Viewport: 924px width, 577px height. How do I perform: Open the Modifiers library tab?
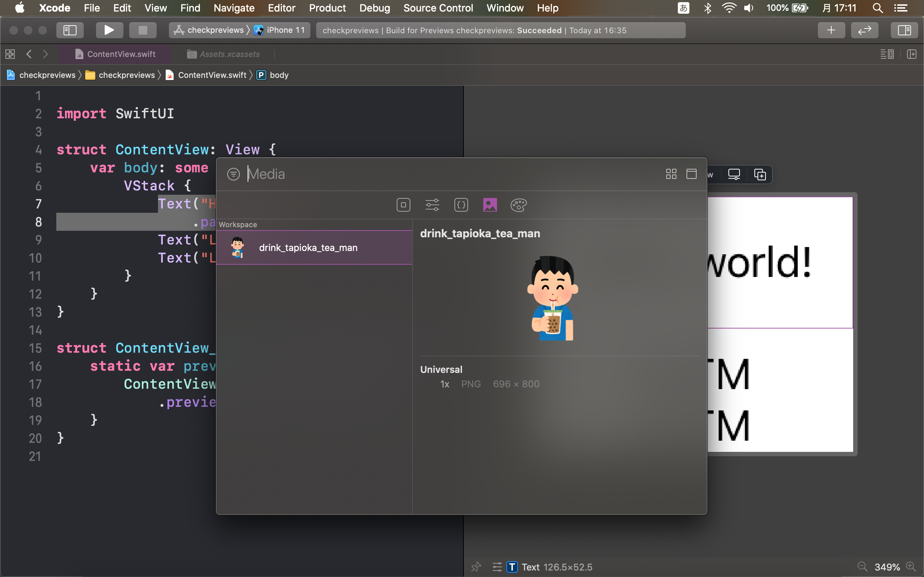click(x=432, y=205)
